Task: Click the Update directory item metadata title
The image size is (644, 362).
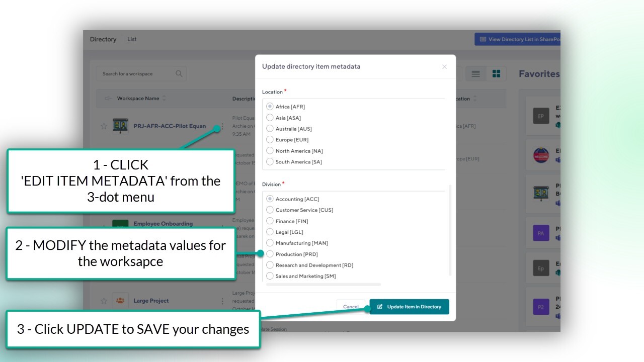Action: coord(311,66)
